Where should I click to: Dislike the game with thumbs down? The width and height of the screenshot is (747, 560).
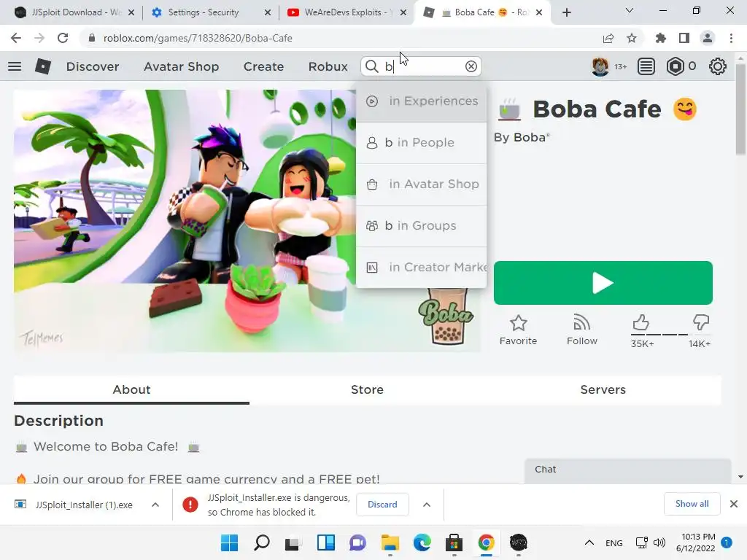(x=701, y=322)
